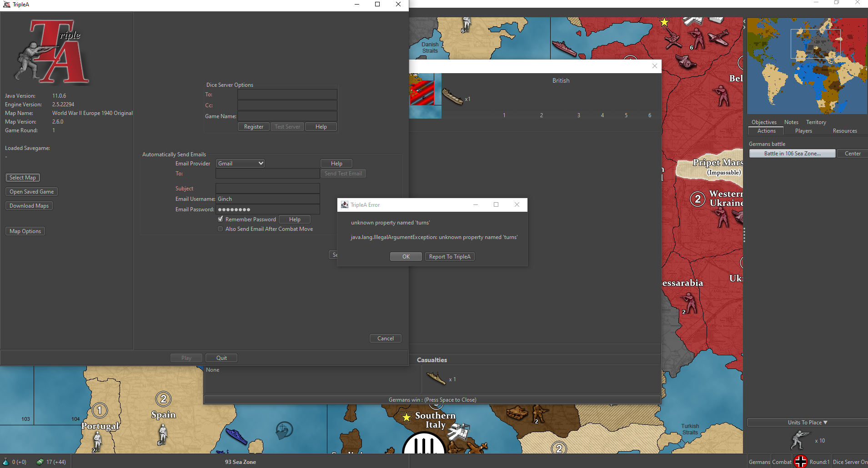Click the yellow capital star at top of map
Screen dimensions: 868x468
(x=664, y=22)
